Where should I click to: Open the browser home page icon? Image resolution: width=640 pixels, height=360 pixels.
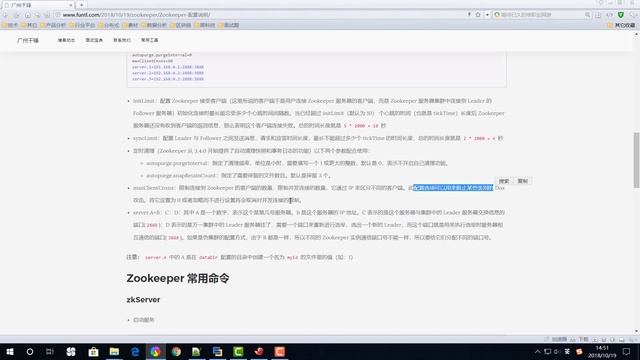[27, 15]
